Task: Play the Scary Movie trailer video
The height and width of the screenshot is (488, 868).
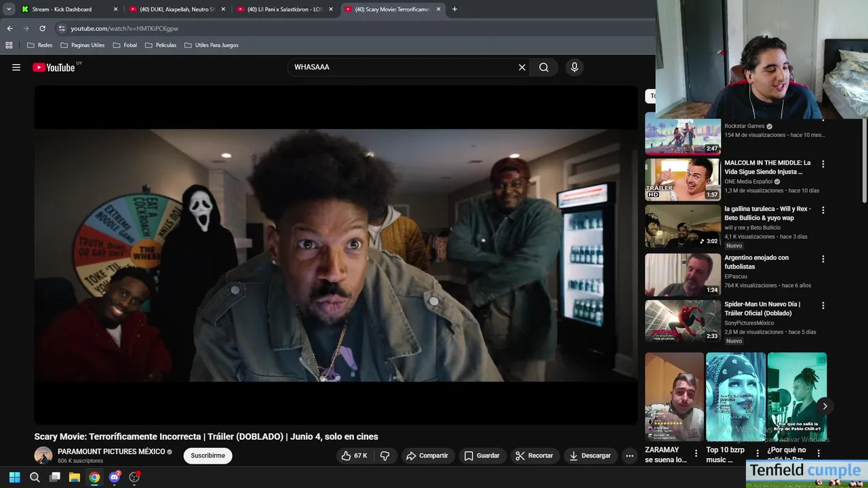Action: (x=336, y=255)
